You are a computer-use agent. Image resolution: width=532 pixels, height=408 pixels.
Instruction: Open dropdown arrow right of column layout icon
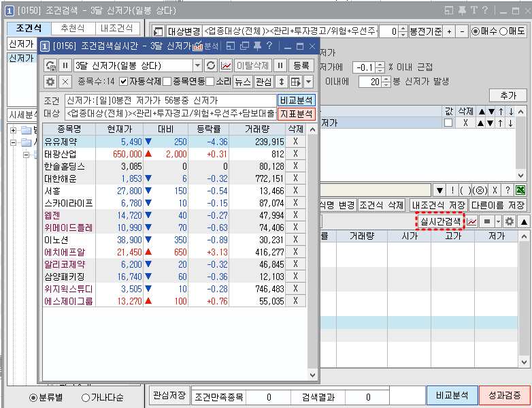pos(308,82)
